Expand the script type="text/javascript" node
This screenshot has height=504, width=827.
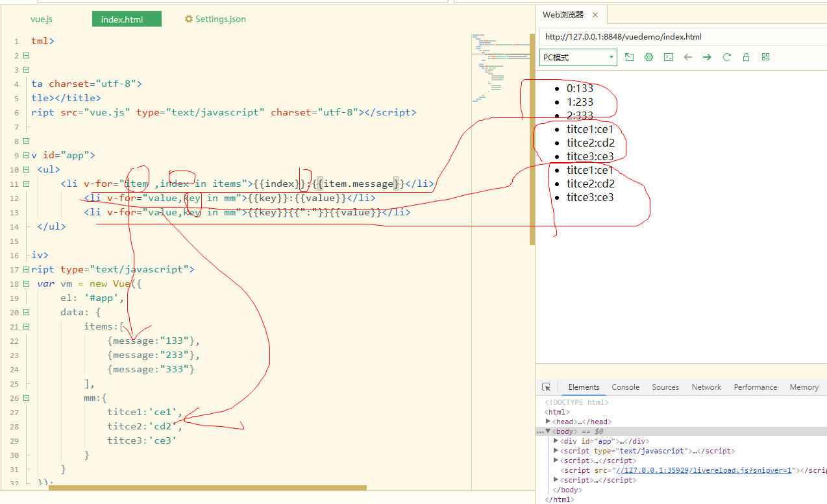[x=556, y=451]
